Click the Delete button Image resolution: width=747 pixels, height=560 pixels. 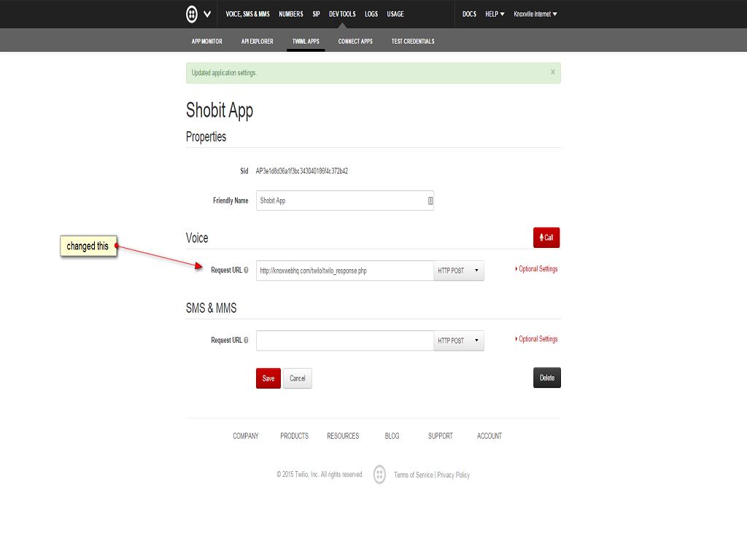click(x=547, y=378)
